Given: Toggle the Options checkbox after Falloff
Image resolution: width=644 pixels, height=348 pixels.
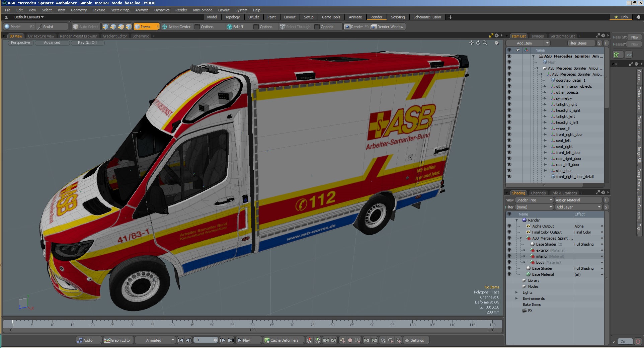Looking at the screenshot, I should [256, 27].
